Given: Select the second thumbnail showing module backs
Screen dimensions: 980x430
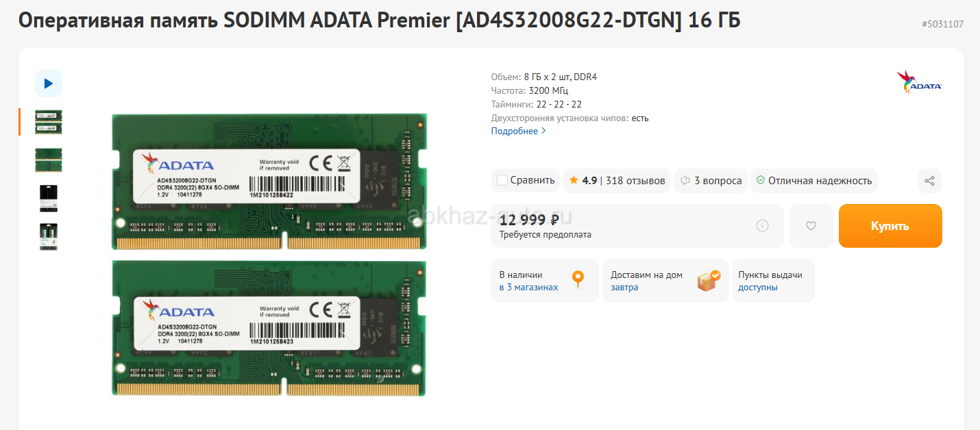Looking at the screenshot, I should click(49, 160).
